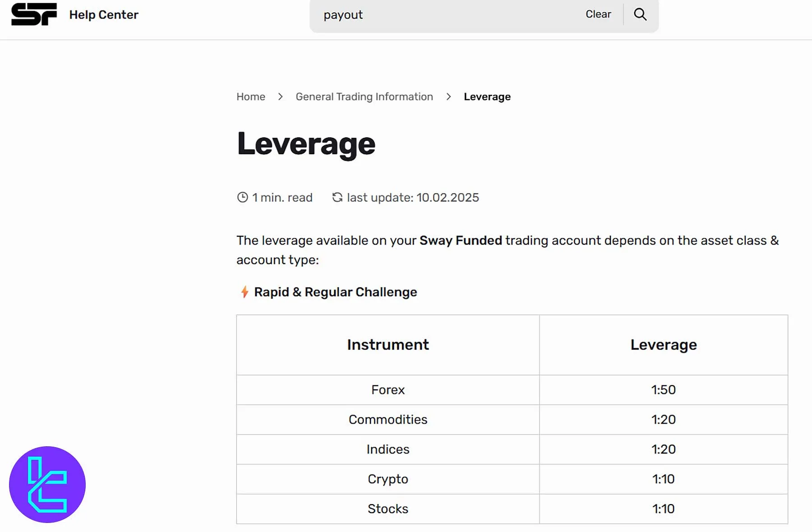Viewport: 812px width, 532px height.
Task: Select the Leverage breadcrumb item
Action: [x=487, y=97]
